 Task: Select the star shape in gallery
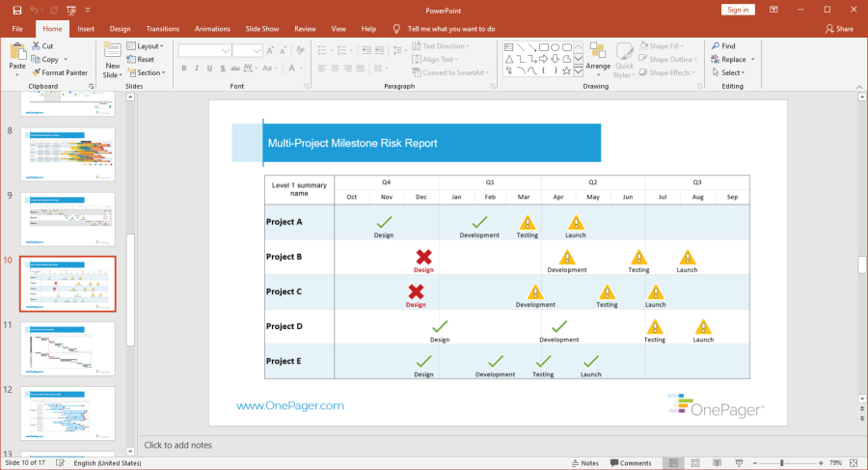click(566, 70)
